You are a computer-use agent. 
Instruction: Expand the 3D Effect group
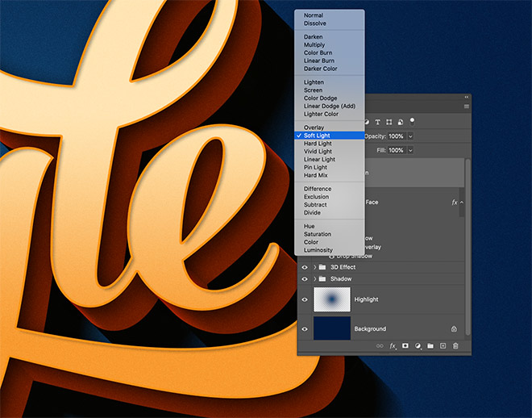click(x=314, y=267)
